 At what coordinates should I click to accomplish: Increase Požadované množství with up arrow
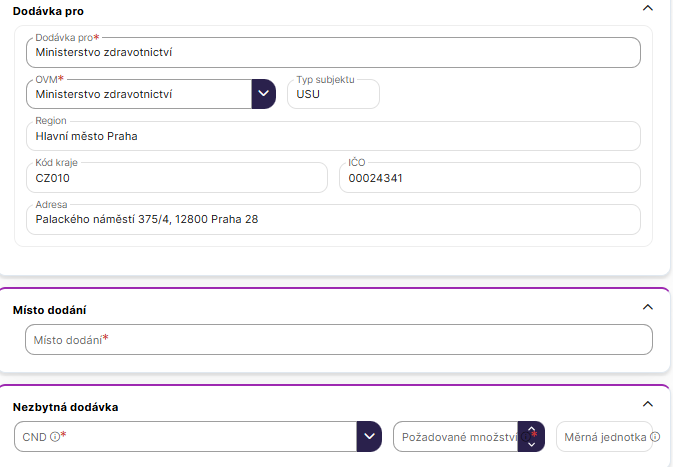(531, 430)
